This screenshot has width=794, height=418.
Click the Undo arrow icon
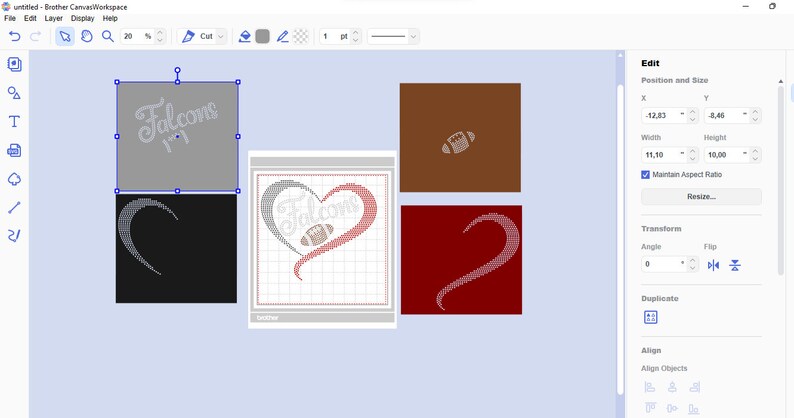click(15, 36)
